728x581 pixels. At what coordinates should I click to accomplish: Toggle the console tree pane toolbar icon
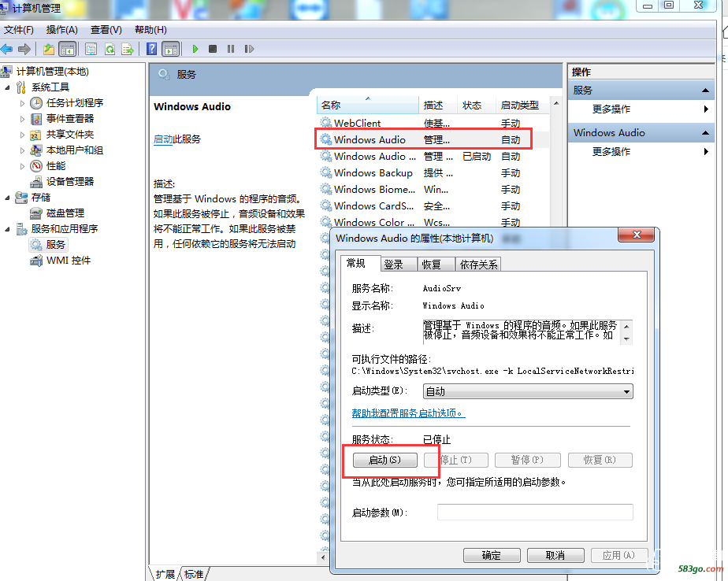point(68,49)
